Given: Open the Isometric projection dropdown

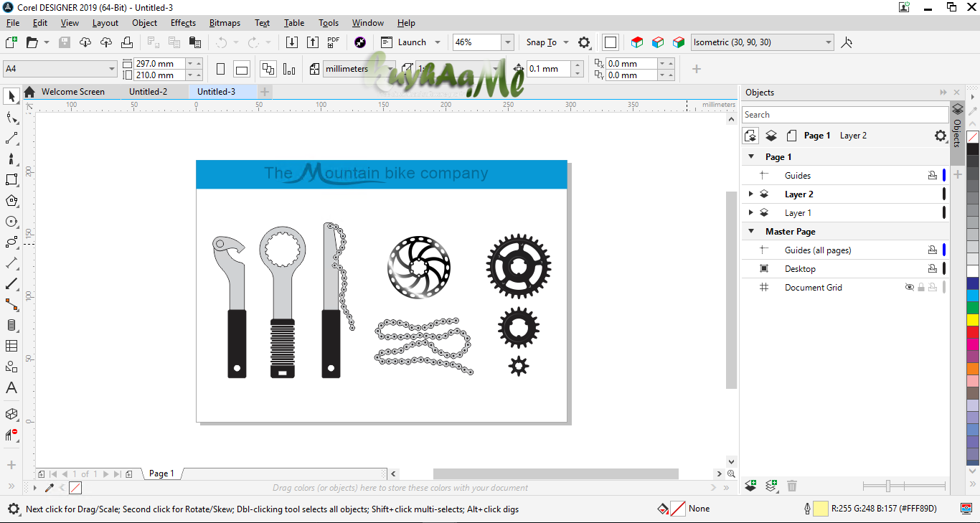Looking at the screenshot, I should (829, 42).
